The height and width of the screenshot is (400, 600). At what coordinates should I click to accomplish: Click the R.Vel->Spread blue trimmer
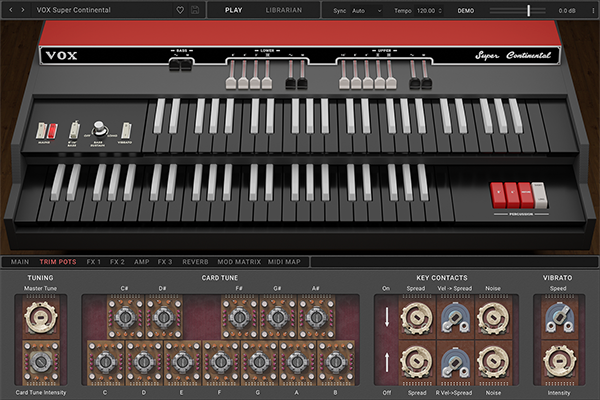pyautogui.click(x=454, y=363)
